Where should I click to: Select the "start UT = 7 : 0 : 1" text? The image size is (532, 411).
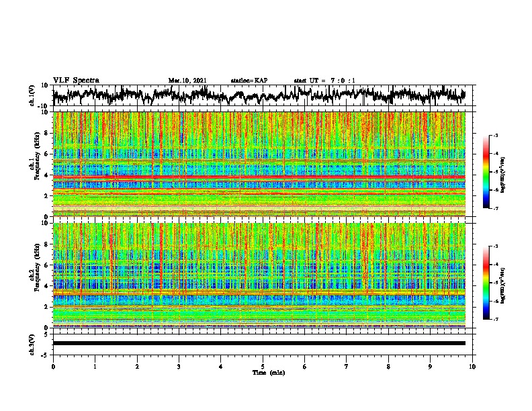[324, 81]
